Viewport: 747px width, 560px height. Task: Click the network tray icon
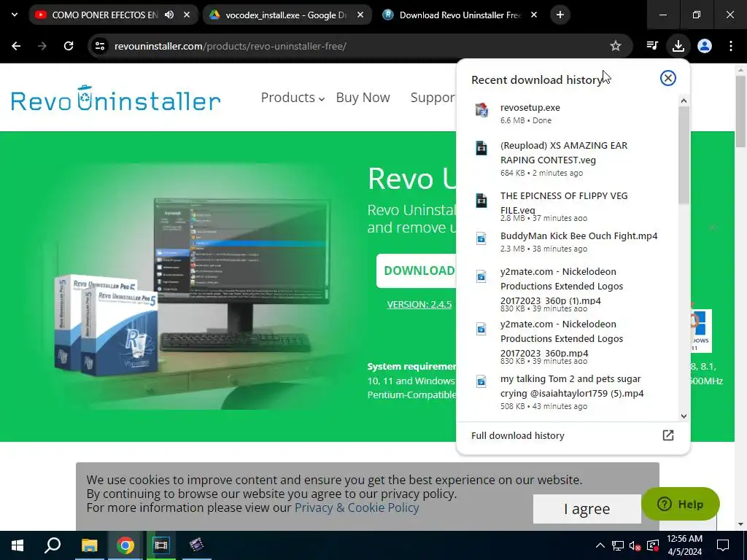(618, 545)
